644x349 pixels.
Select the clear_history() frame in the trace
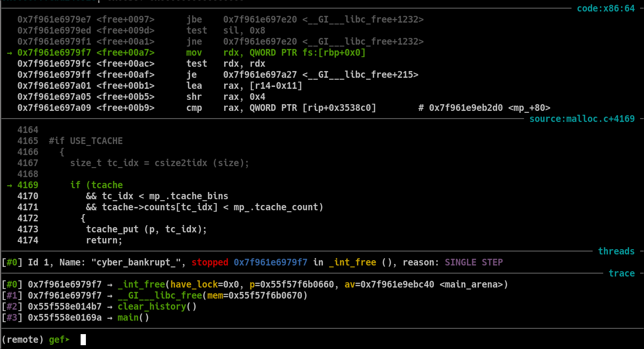[x=157, y=307]
